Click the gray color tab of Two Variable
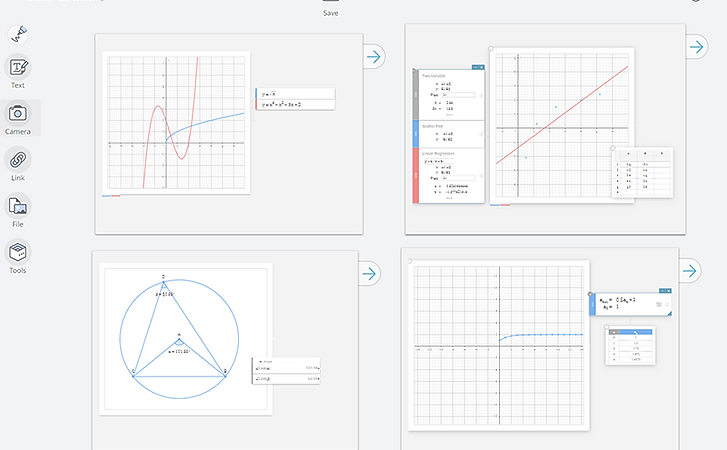 tap(416, 95)
